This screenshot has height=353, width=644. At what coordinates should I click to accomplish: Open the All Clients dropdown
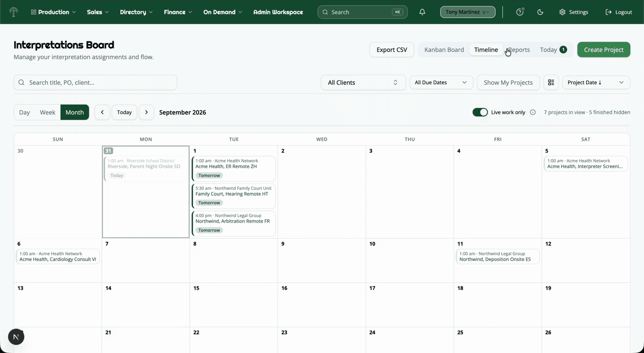pos(363,82)
